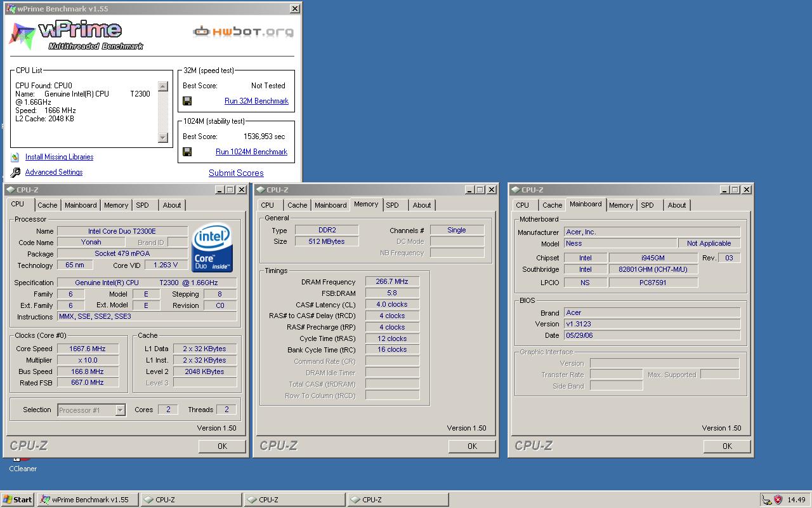
Task: Click Manufacturer field Acer, Inc.
Action: tap(652, 232)
